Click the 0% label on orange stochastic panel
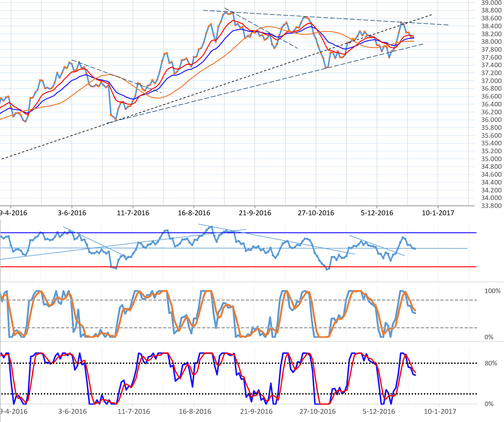 point(489,337)
